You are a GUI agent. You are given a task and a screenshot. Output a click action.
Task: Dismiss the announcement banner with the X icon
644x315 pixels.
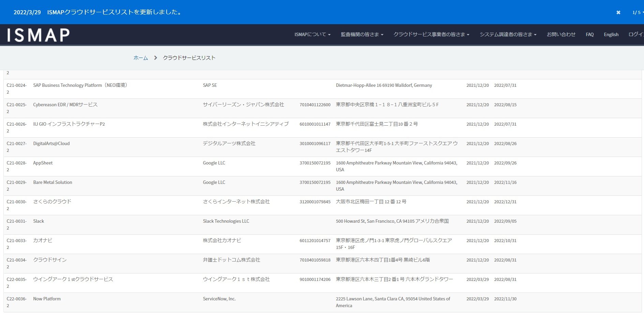pos(618,13)
